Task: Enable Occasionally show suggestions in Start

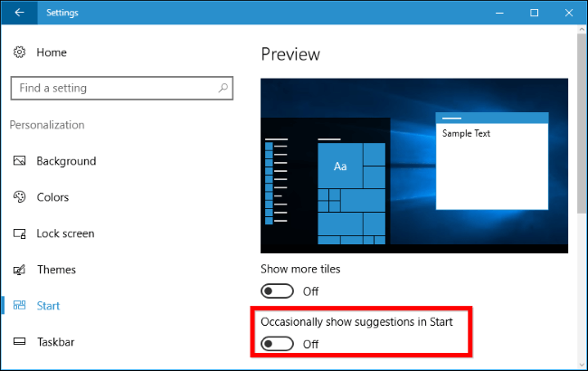Action: point(277,344)
